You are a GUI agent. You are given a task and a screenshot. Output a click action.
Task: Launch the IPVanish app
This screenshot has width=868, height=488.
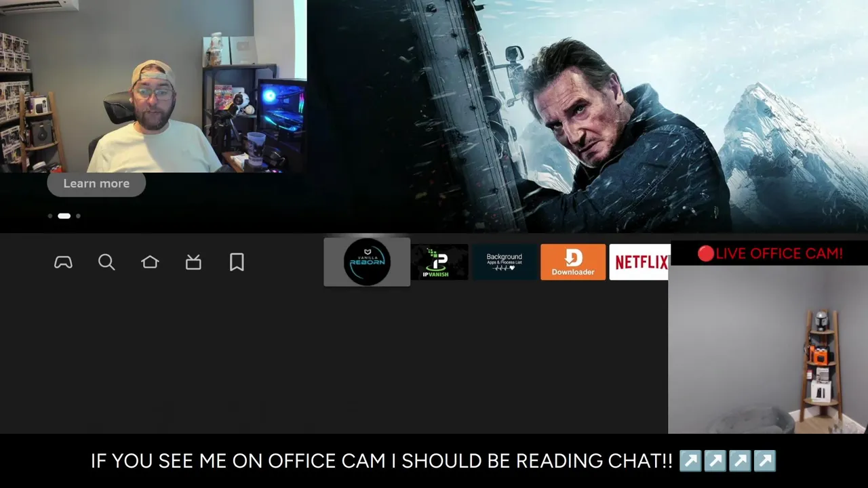click(439, 262)
